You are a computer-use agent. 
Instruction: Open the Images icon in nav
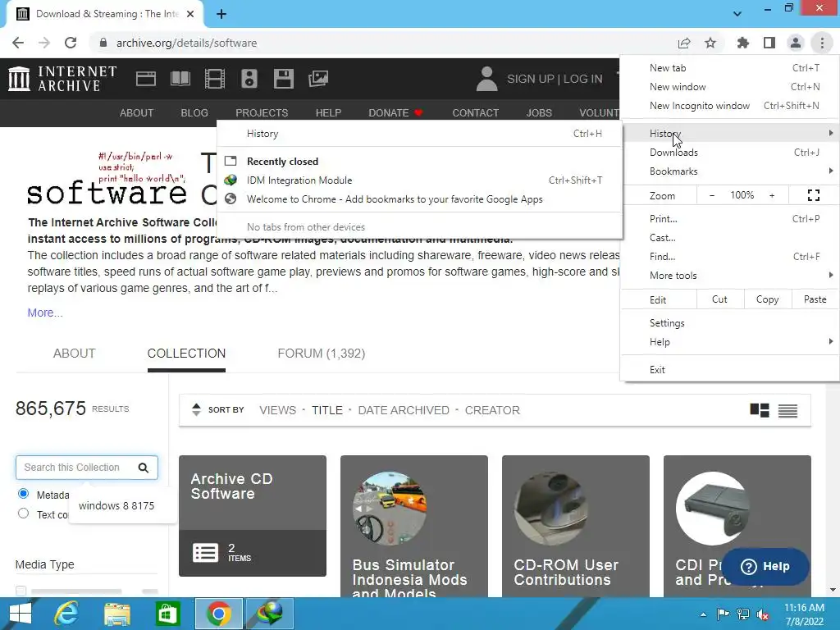tap(318, 79)
